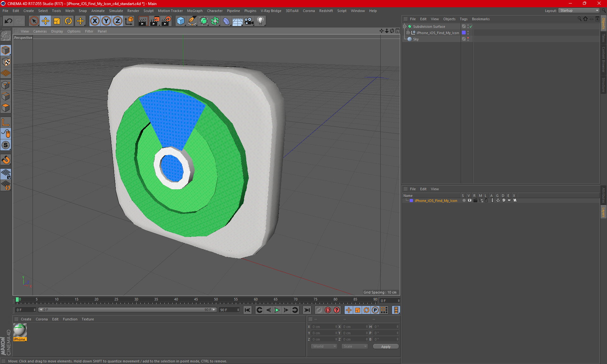Add a Floor environment object
607x364 pixels.
click(237, 21)
